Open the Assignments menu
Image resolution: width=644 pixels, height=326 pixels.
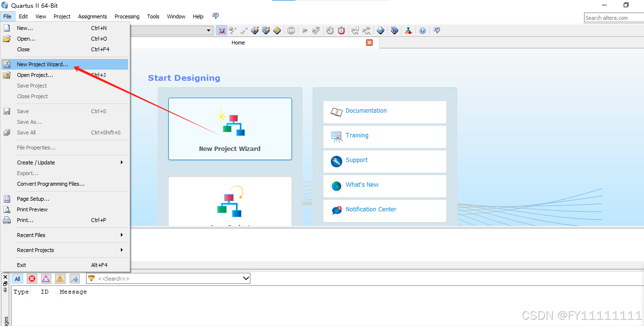pos(93,16)
